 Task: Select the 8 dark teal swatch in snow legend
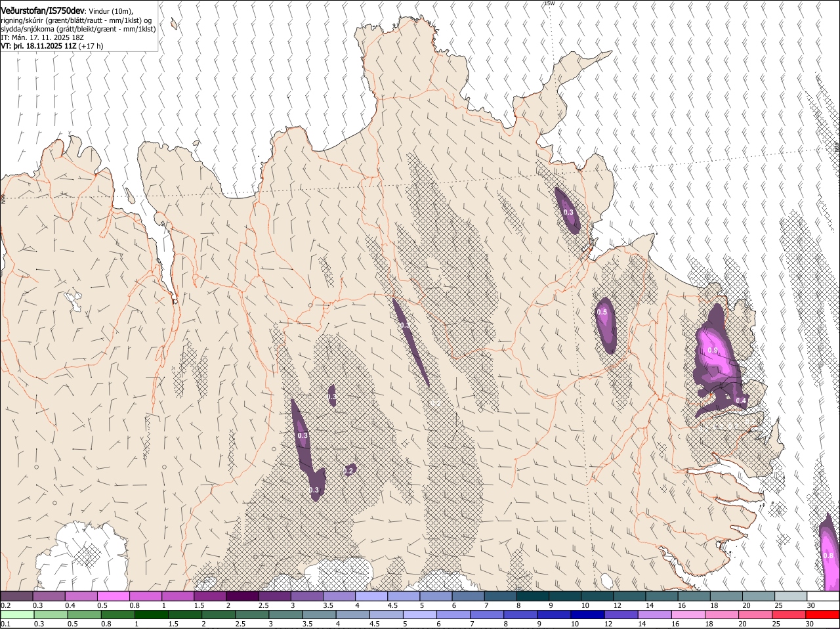click(533, 596)
